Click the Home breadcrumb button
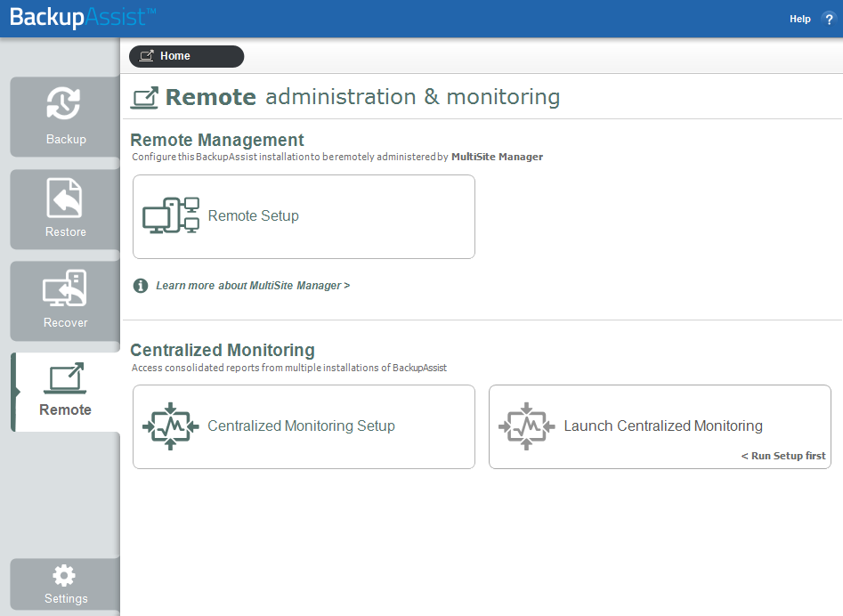Image resolution: width=843 pixels, height=616 pixels. 187,56
